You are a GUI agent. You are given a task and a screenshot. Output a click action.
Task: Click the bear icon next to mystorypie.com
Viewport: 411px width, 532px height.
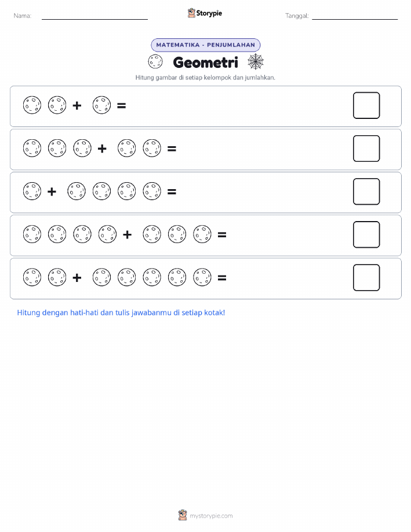tap(183, 515)
